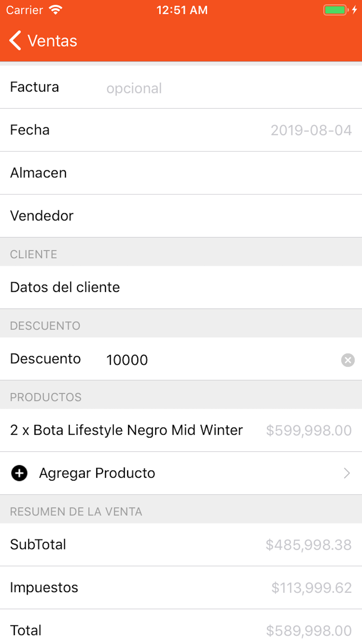The height and width of the screenshot is (644, 362).
Task: Tap the product price $599,998.00
Action: point(308,430)
